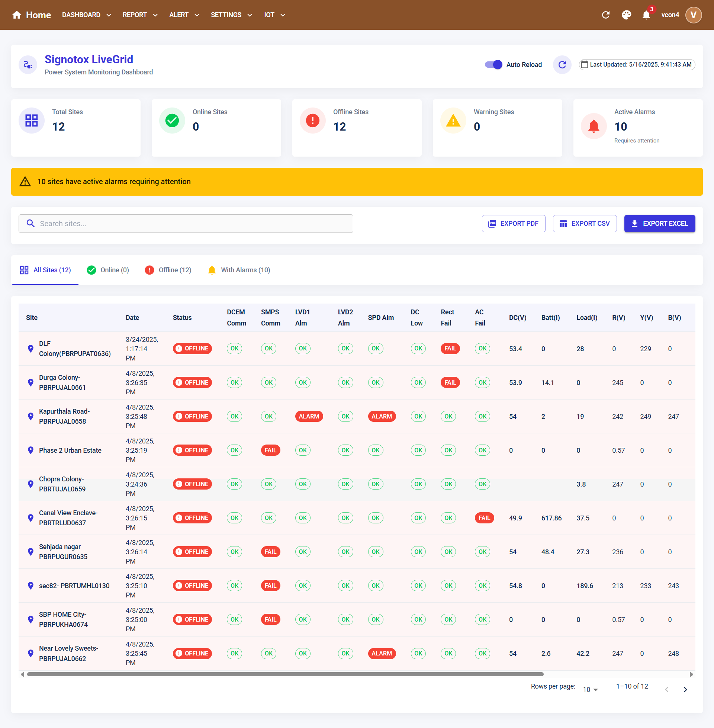Screen dimensions: 714x728
Task: Select the Offline (12) tab
Action: [168, 270]
